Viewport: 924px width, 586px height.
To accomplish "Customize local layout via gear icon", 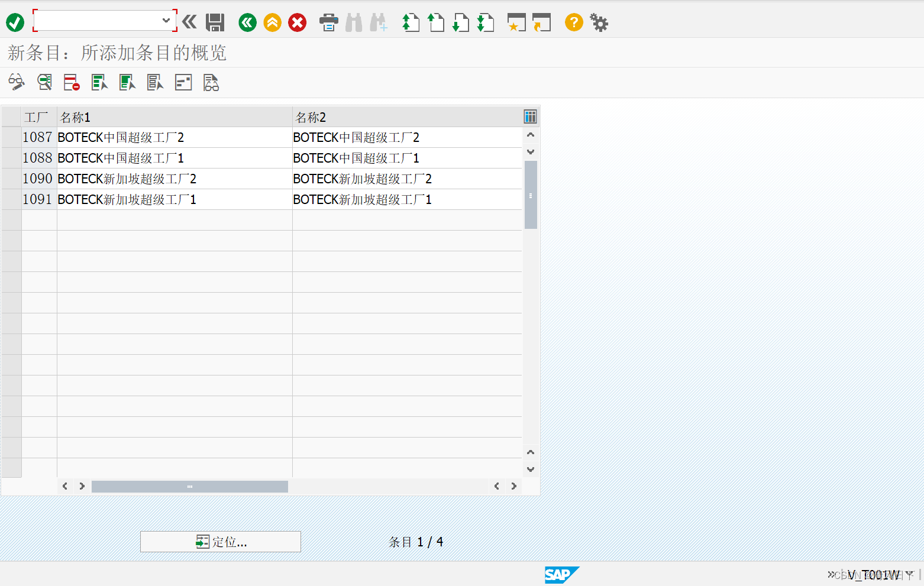I will (599, 22).
